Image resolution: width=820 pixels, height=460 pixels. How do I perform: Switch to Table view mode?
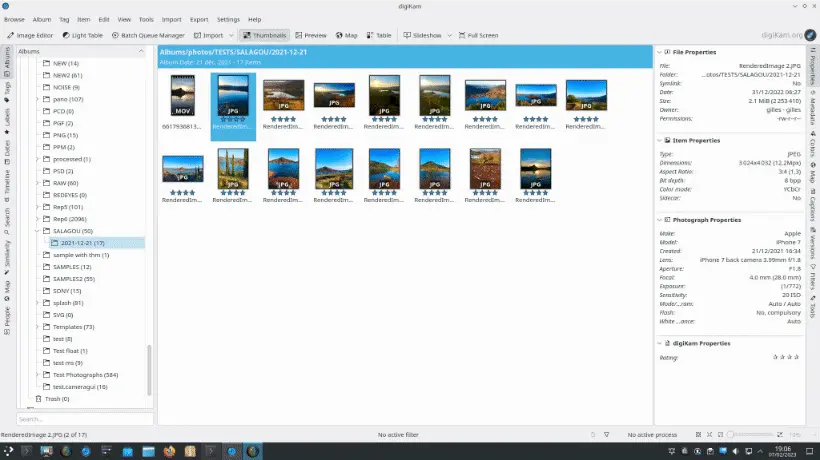pos(378,35)
